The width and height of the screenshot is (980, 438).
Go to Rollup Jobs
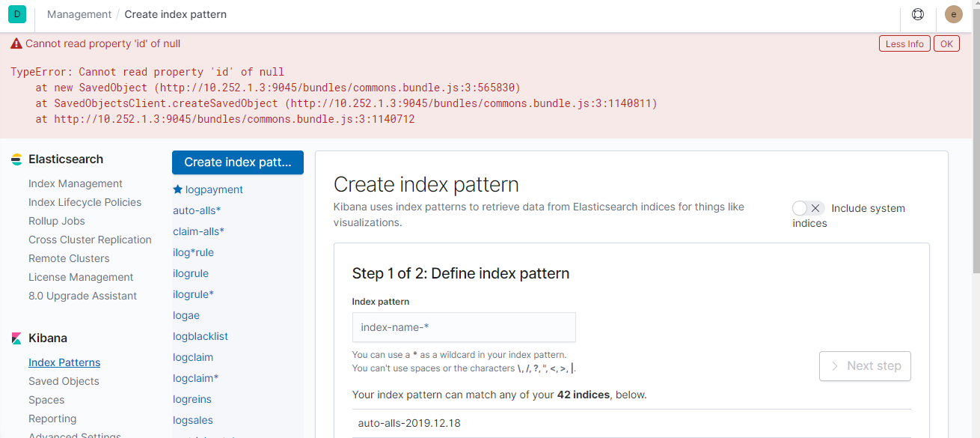pos(57,221)
